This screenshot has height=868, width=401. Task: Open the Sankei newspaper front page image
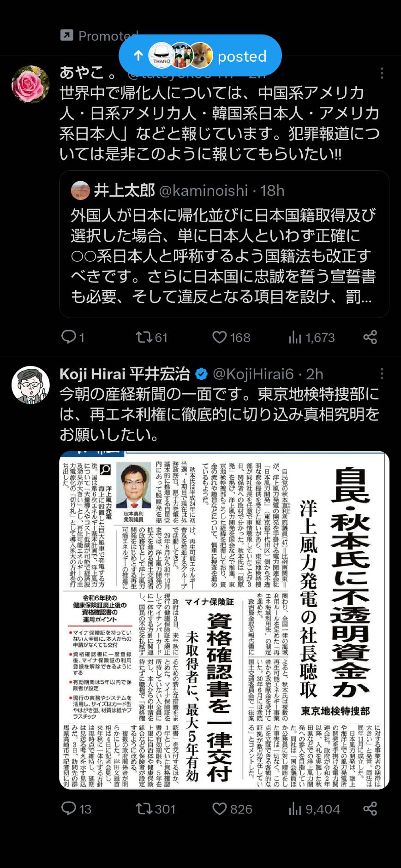224,620
